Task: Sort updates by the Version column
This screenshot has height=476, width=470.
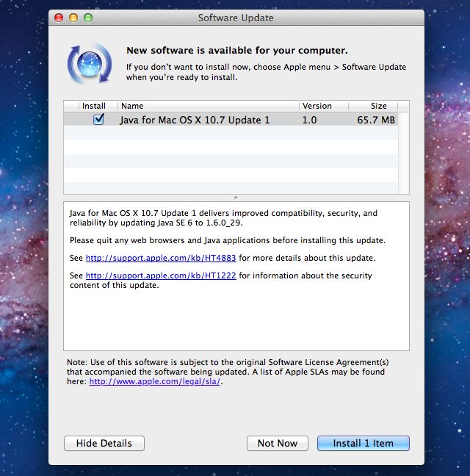Action: pyautogui.click(x=322, y=106)
